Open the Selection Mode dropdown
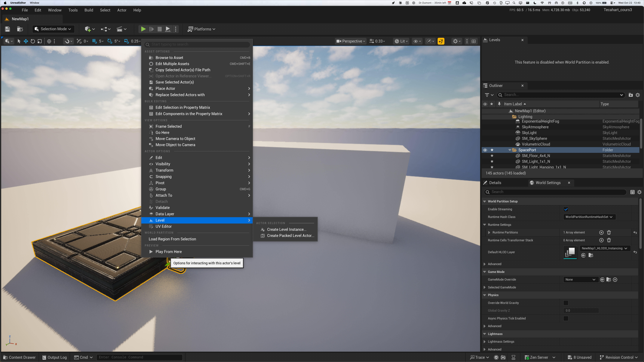Screen dimensions: 644x362 point(53,29)
